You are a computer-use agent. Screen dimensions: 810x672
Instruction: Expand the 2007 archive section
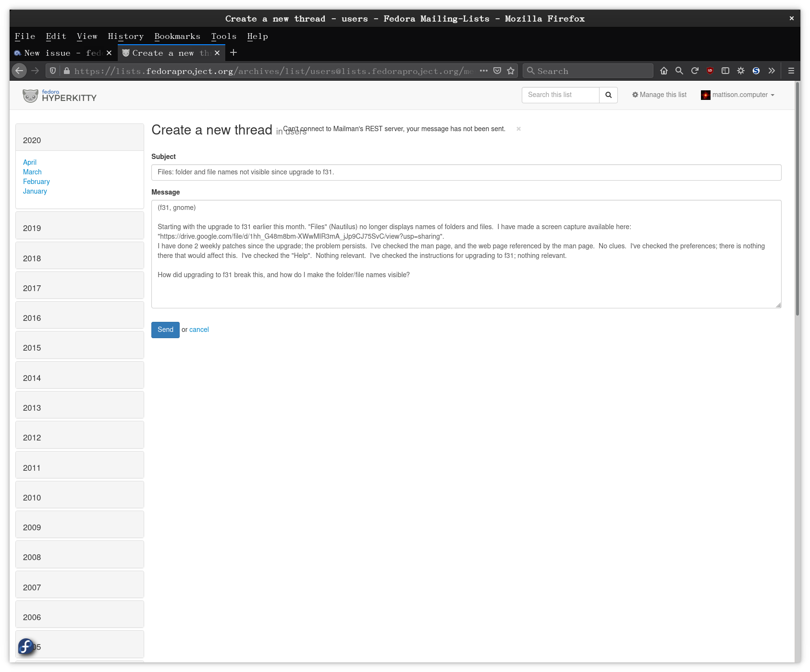80,585
